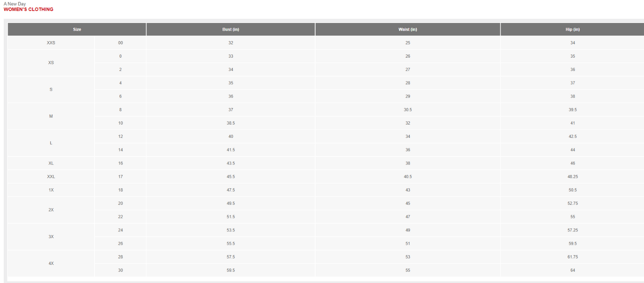Click the WOMEN'S CLOTHING heading
Viewport: 644px width, 283px height.
click(29, 9)
